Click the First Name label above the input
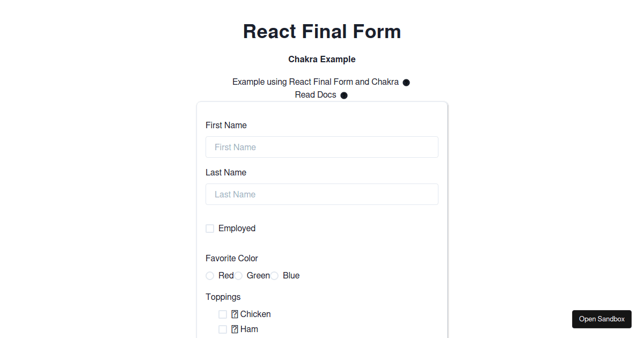The width and height of the screenshot is (644, 338). (x=226, y=125)
